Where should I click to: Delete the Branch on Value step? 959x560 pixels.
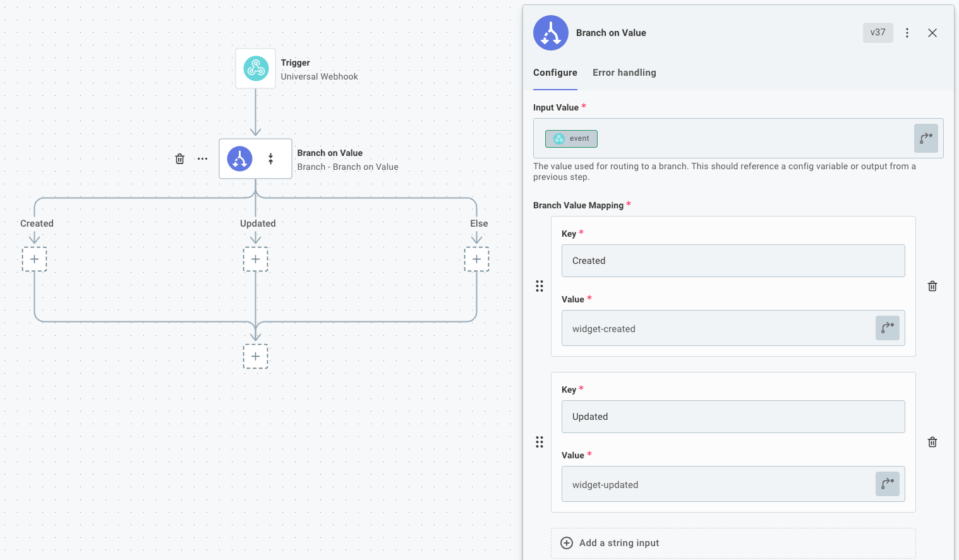(x=179, y=159)
